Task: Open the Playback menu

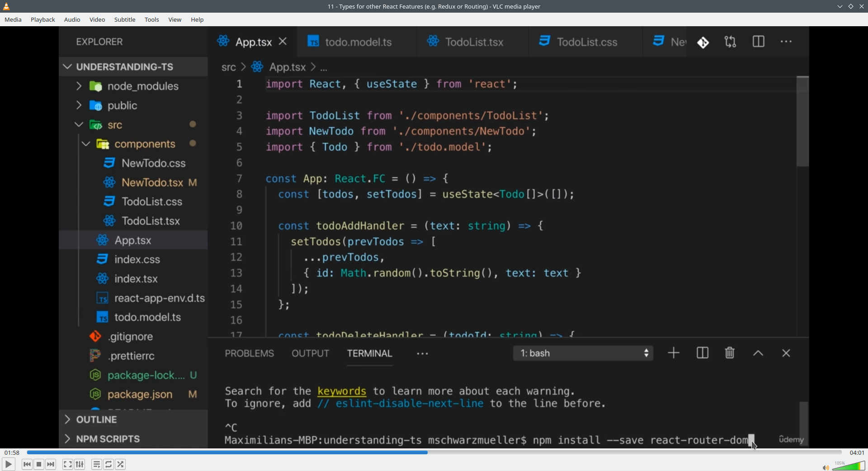Action: [x=43, y=19]
